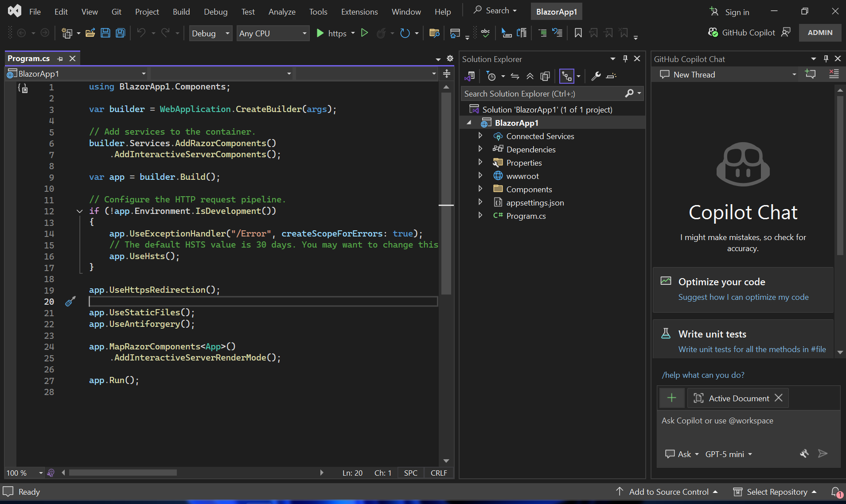Open Solution Explorer Properties wrench icon

pyautogui.click(x=596, y=77)
